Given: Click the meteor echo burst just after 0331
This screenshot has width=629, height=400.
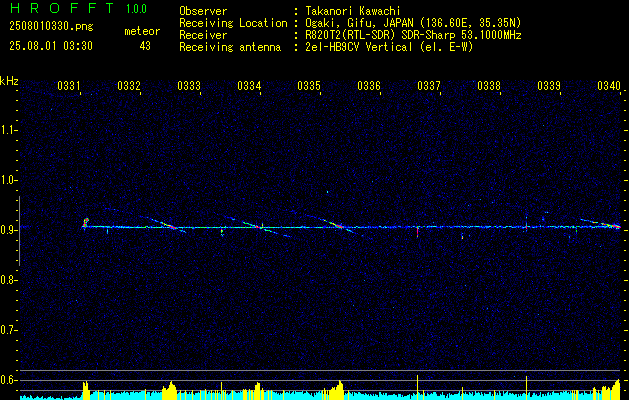Looking at the screenshot, I should click(x=85, y=223).
